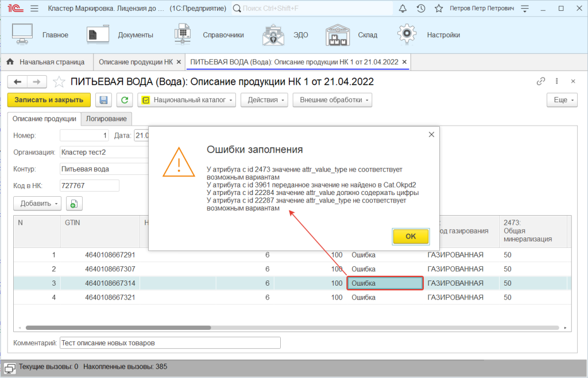Close the Ошибки заполнения dialog
This screenshot has width=588, height=378.
pyautogui.click(x=431, y=134)
